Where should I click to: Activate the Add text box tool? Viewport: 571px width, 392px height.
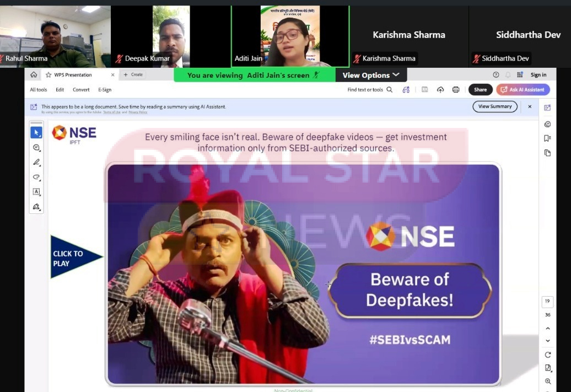(x=36, y=192)
